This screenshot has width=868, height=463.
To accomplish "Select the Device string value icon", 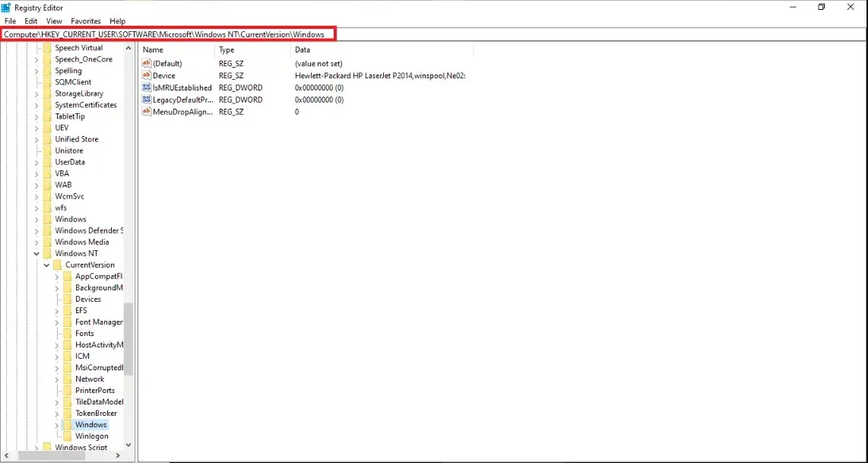I will [x=147, y=75].
